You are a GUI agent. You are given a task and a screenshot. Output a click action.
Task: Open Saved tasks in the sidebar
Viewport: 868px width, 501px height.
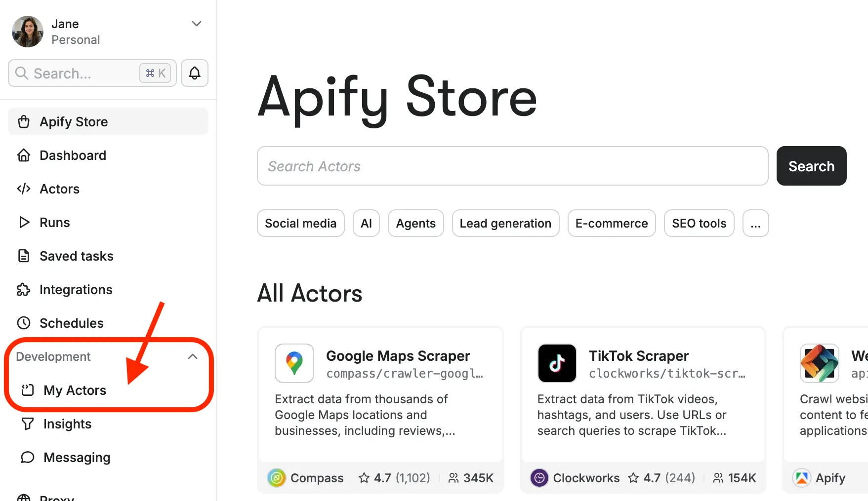(x=108, y=256)
